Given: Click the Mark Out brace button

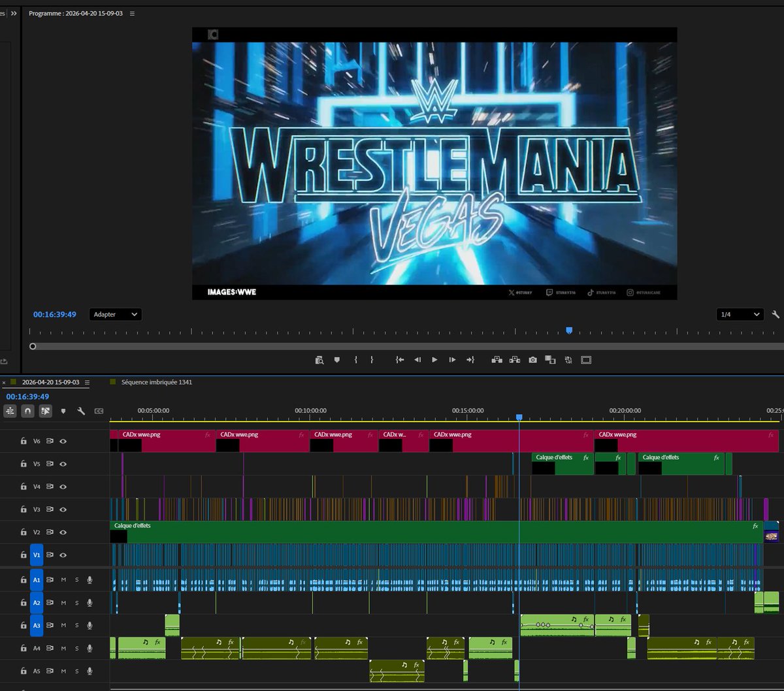Looking at the screenshot, I should pyautogui.click(x=372, y=360).
